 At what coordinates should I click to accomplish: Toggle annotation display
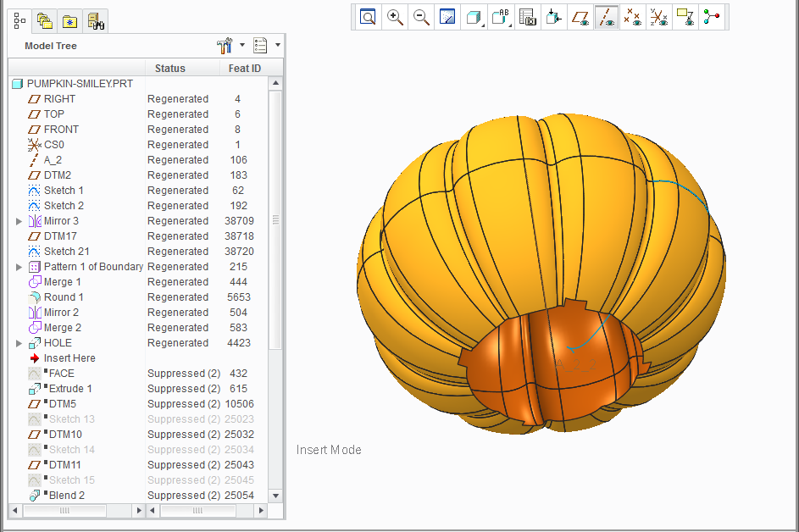[x=685, y=17]
